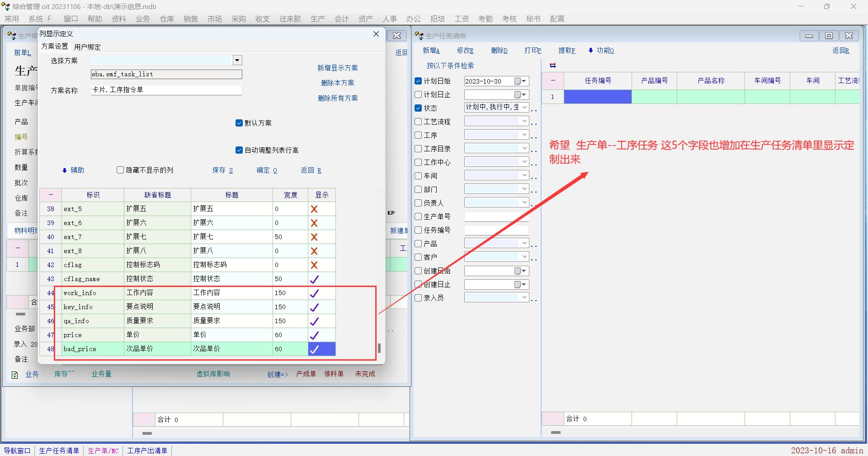Enable the 隐藏不显示的列 checkbox

click(x=120, y=170)
